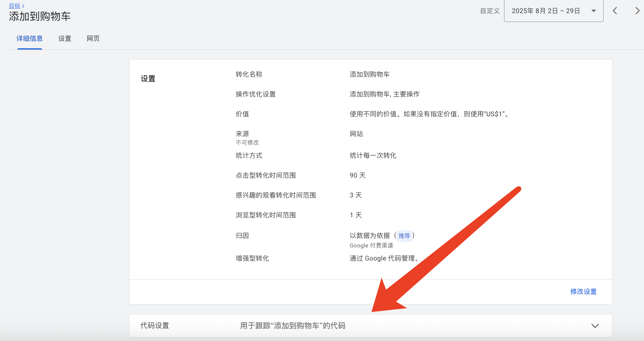
Task: Click the 2025年8月2日 – 29日 date field
Action: (546, 11)
